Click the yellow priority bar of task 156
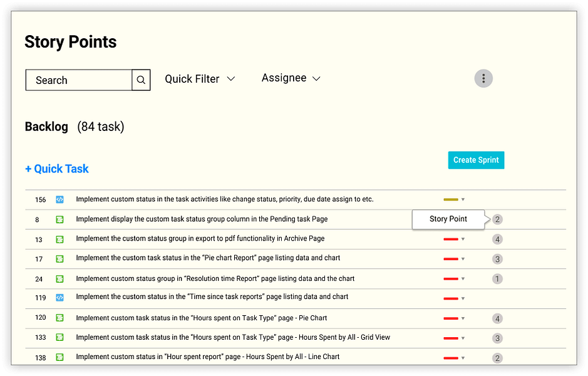 (451, 200)
